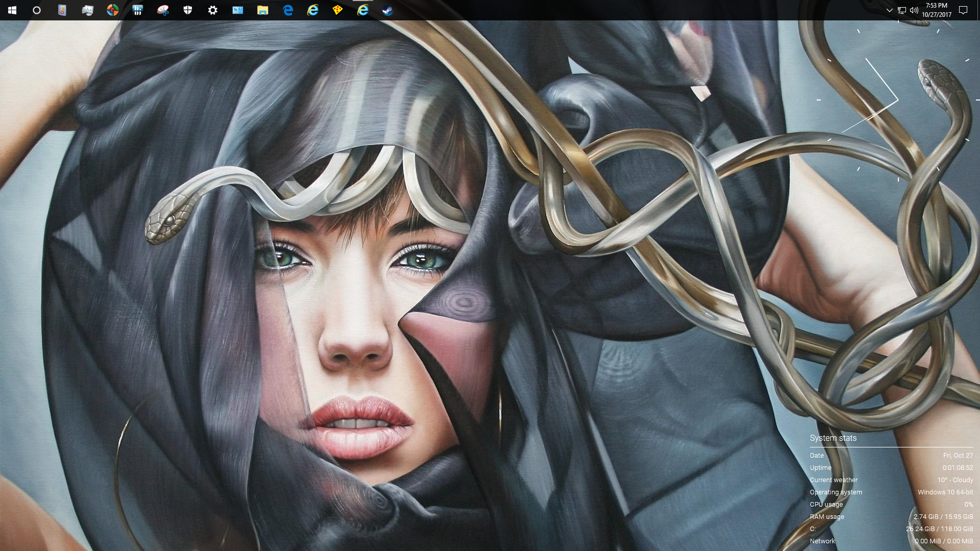Expand hidden system tray icons chevron
Screen dimensions: 980x551
click(890, 10)
